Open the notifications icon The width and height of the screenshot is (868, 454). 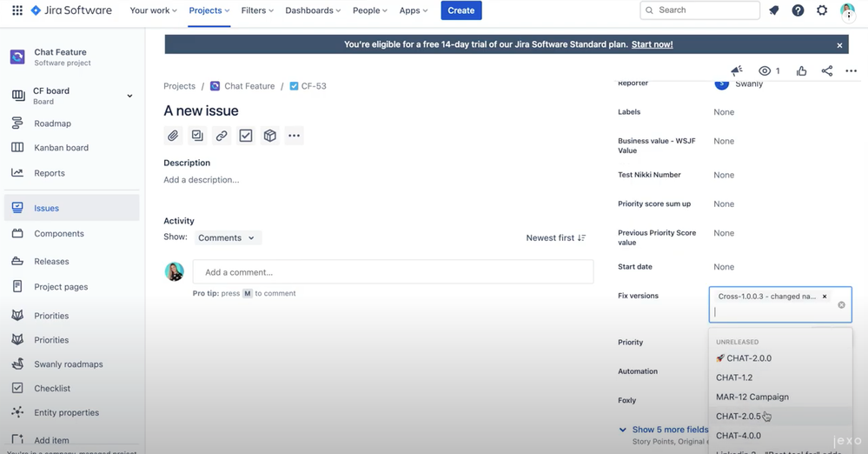[774, 10]
